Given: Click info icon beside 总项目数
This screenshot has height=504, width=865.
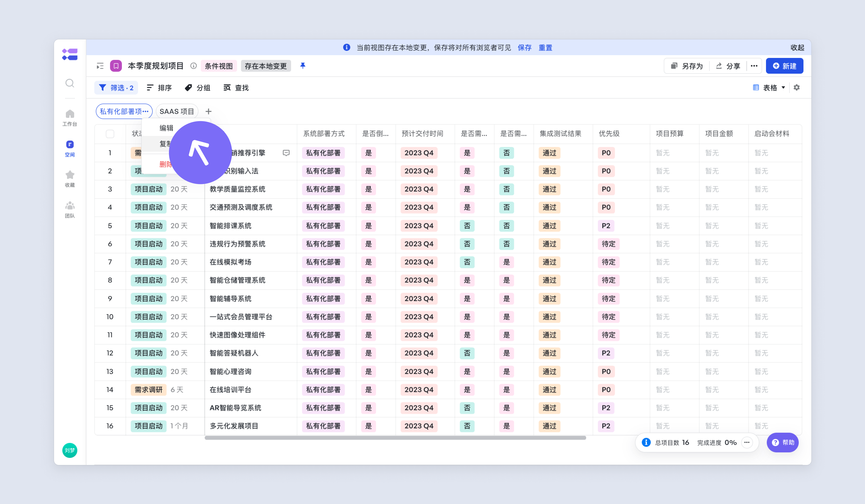Looking at the screenshot, I should [646, 442].
